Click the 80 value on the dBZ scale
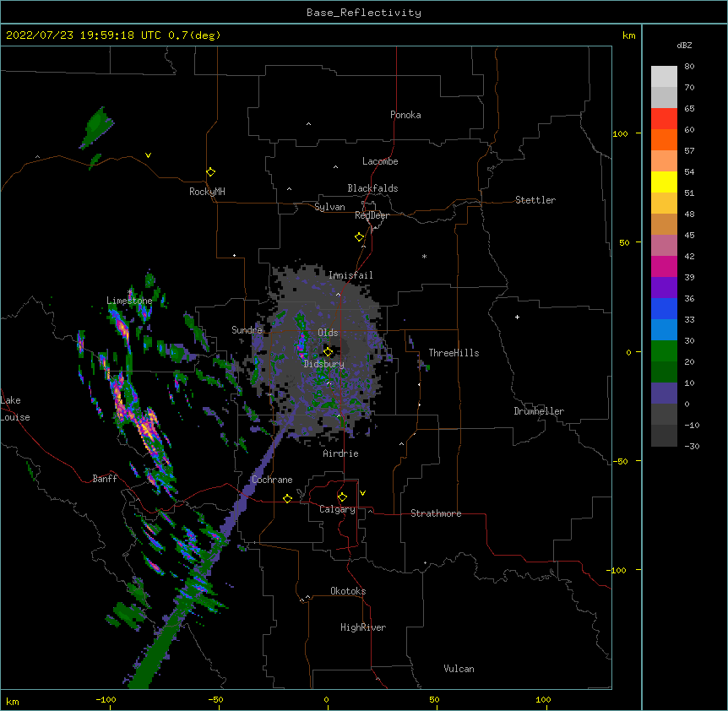The image size is (728, 711). point(689,67)
